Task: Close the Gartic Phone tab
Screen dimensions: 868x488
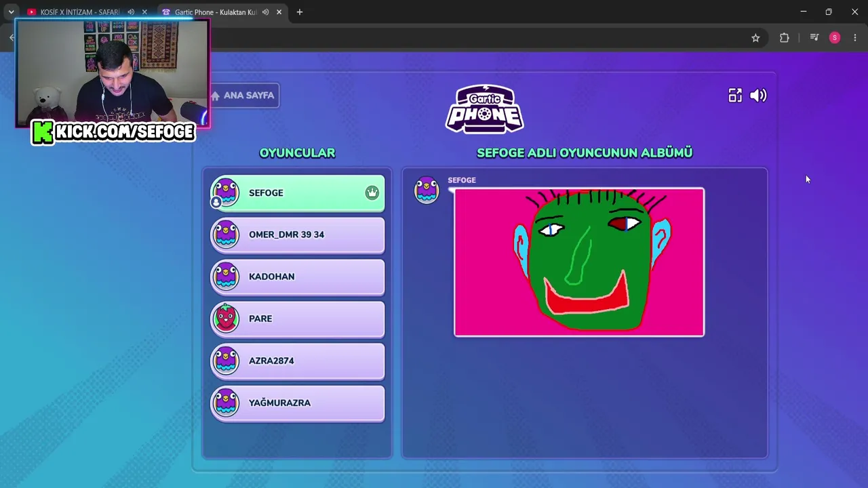Action: pos(279,12)
